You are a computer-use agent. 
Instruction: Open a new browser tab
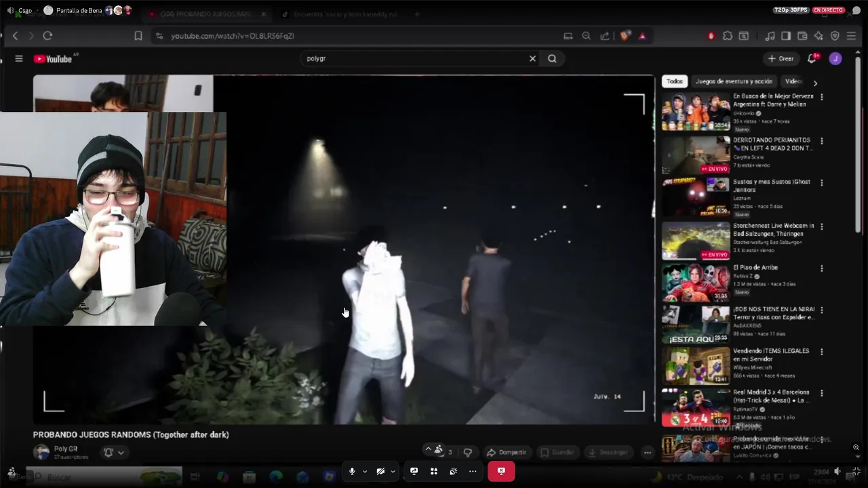click(x=417, y=14)
